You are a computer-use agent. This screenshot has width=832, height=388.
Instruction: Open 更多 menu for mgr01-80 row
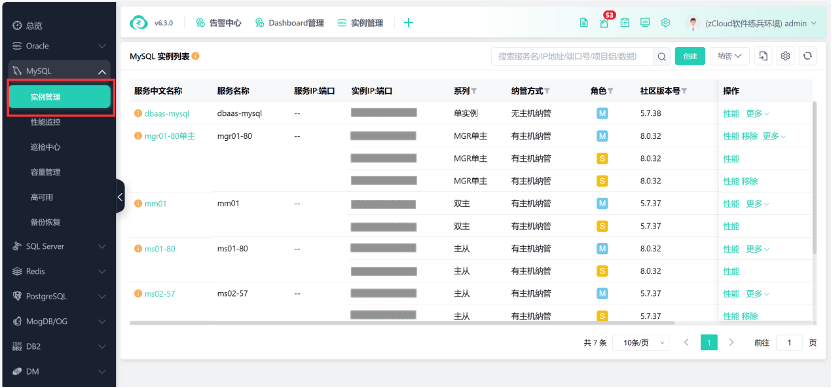point(774,136)
